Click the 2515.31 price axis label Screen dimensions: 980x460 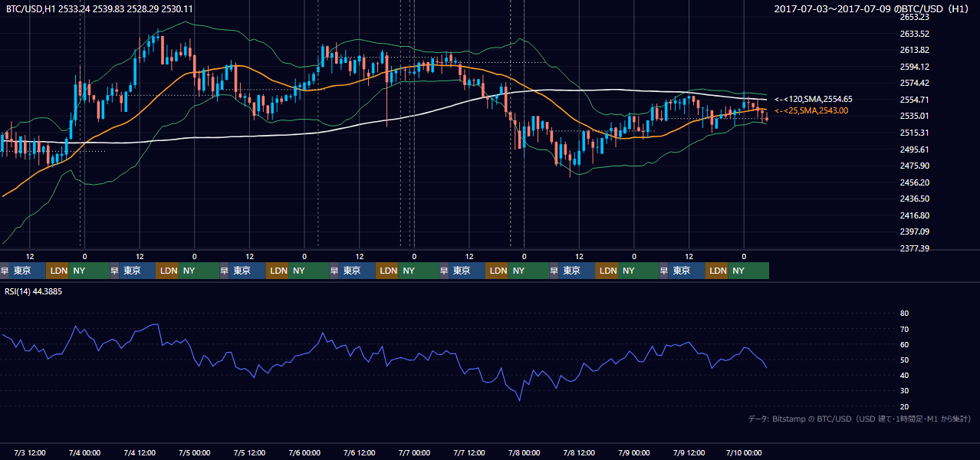tap(914, 133)
